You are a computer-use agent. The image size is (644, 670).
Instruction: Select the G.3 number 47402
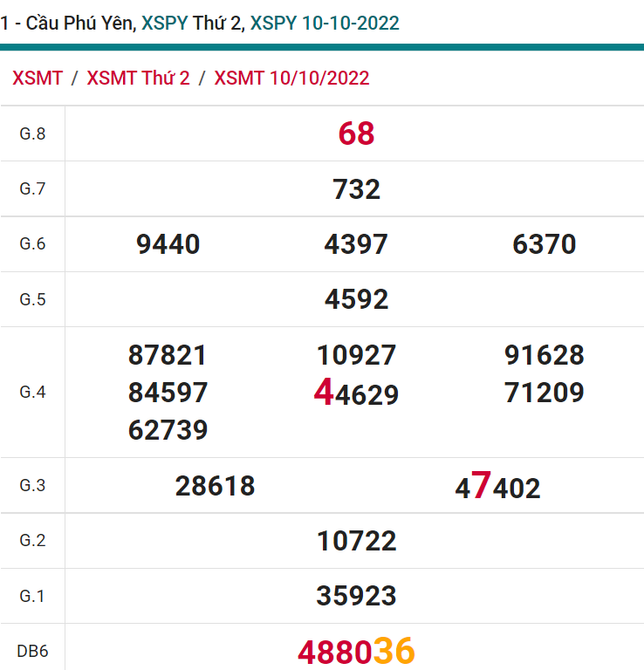(497, 487)
